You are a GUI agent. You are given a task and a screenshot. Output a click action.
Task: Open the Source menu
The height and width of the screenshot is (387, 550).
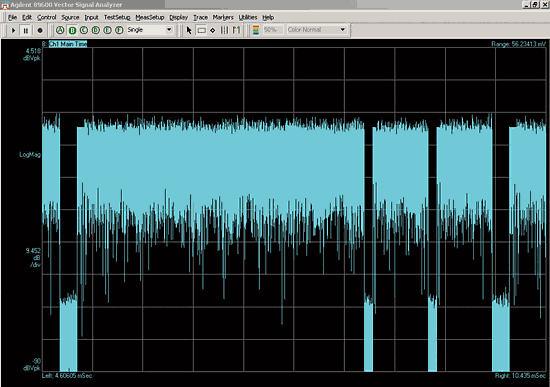tap(70, 17)
